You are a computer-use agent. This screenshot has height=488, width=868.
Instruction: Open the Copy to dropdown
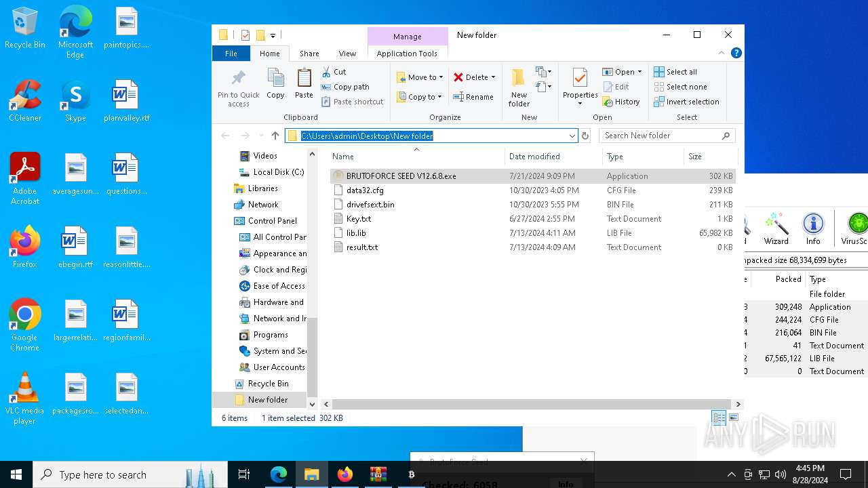(x=419, y=97)
